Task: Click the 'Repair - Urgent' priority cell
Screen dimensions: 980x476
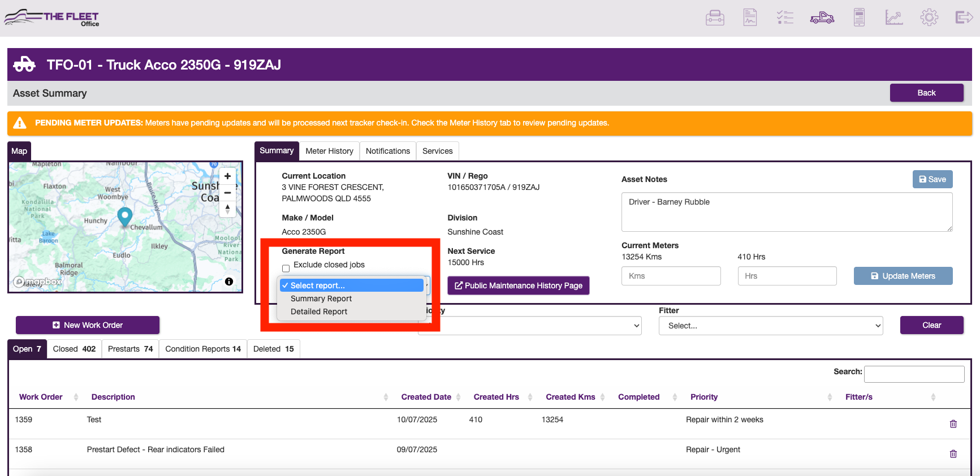Action: pos(713,449)
